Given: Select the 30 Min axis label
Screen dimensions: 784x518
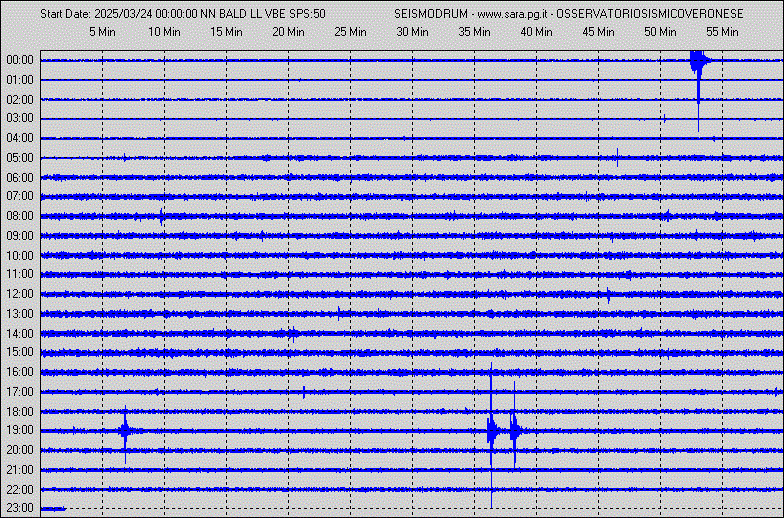Looking at the screenshot, I should pyautogui.click(x=412, y=32).
